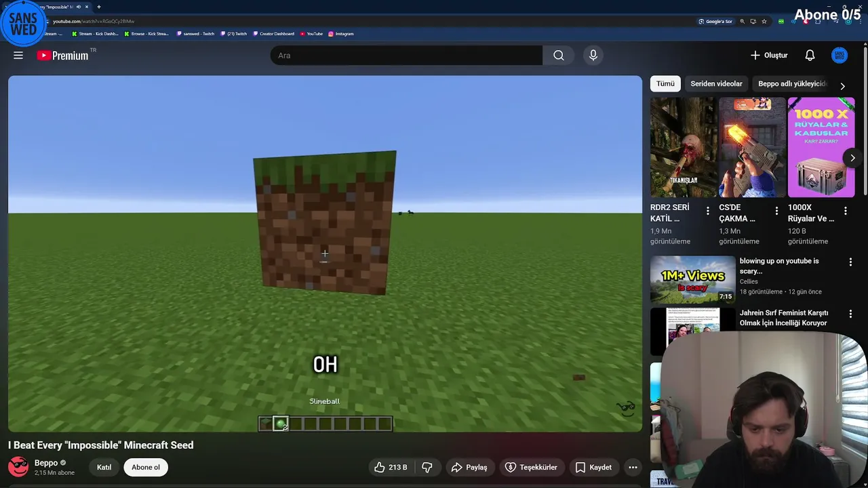Image resolution: width=868 pixels, height=488 pixels.
Task: Click the install app icon in address bar
Action: (753, 22)
